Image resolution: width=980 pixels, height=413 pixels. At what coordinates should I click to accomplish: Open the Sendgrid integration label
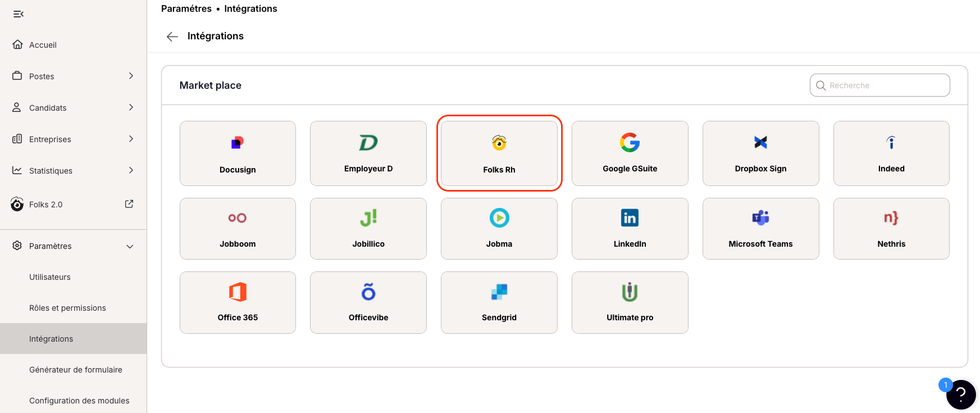(499, 317)
